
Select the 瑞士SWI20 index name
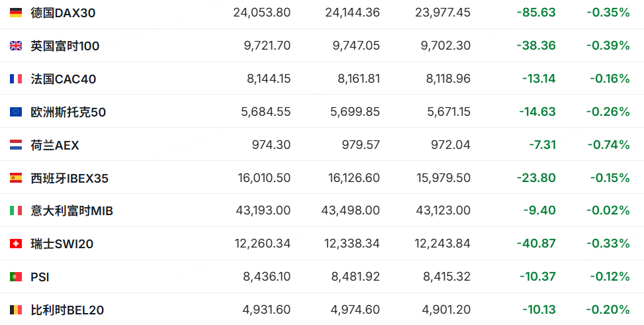click(62, 244)
